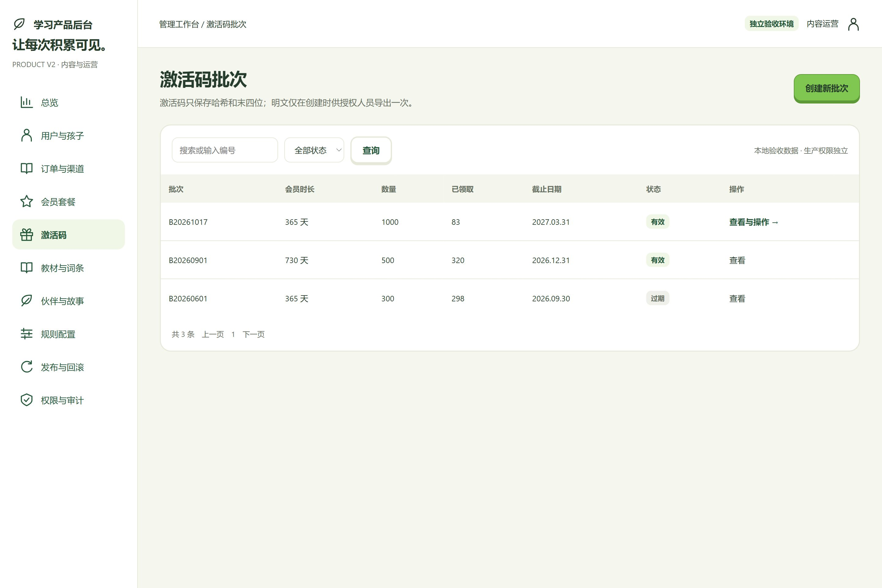This screenshot has width=882, height=588.
Task: Open 会员套餐 in the sidebar
Action: click(69, 202)
